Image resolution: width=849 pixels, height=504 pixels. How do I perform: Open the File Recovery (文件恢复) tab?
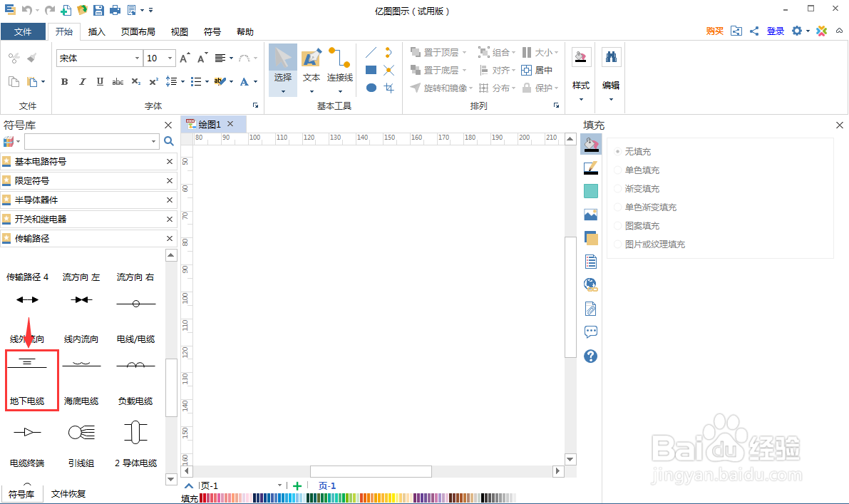[x=68, y=494]
